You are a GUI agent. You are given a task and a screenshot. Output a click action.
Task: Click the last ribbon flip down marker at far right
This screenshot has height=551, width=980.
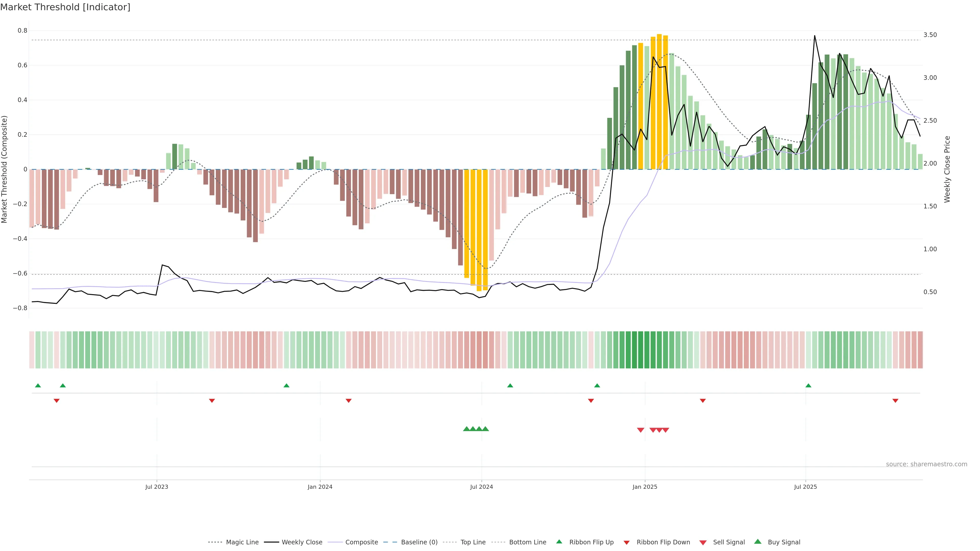(x=895, y=400)
